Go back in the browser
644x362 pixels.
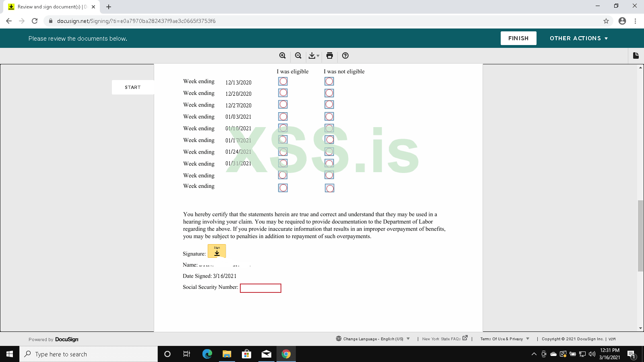(9, 21)
